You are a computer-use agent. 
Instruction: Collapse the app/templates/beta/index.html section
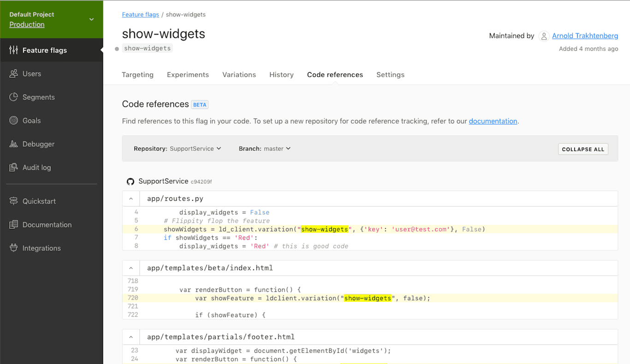click(x=131, y=267)
